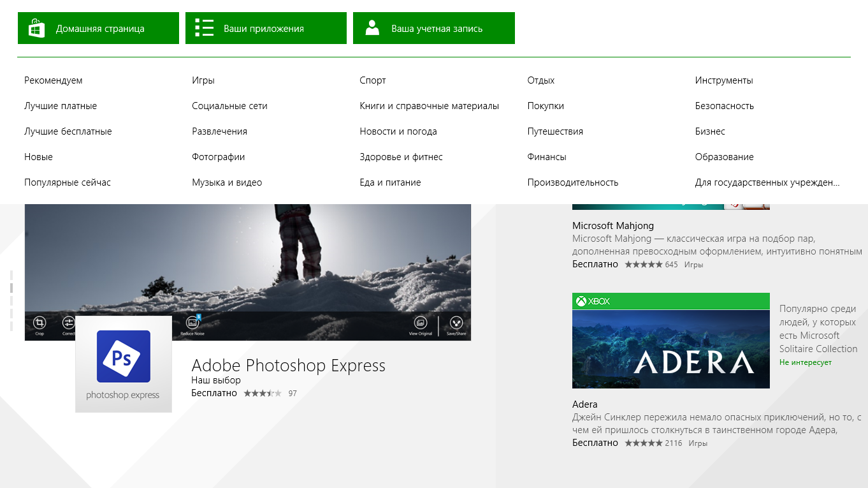This screenshot has width=868, height=488.
Task: Click the Xbox logo on Adera banner
Action: point(593,301)
